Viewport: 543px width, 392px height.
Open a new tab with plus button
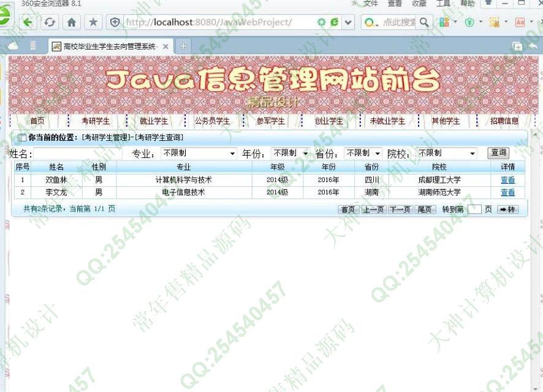pyautogui.click(x=183, y=46)
